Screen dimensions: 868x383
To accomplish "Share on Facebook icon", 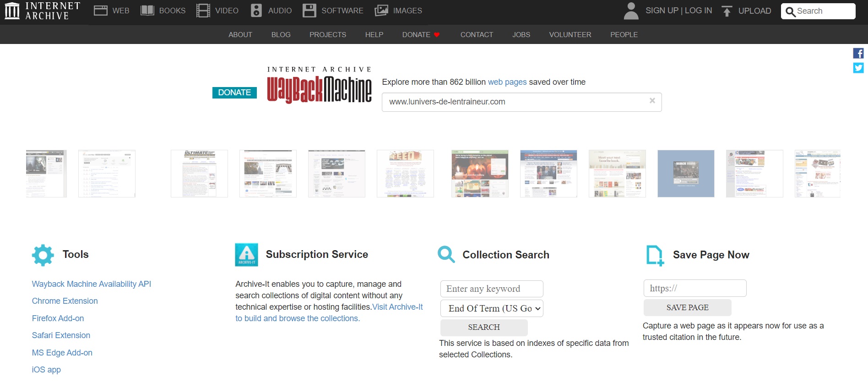I will pyautogui.click(x=858, y=53).
